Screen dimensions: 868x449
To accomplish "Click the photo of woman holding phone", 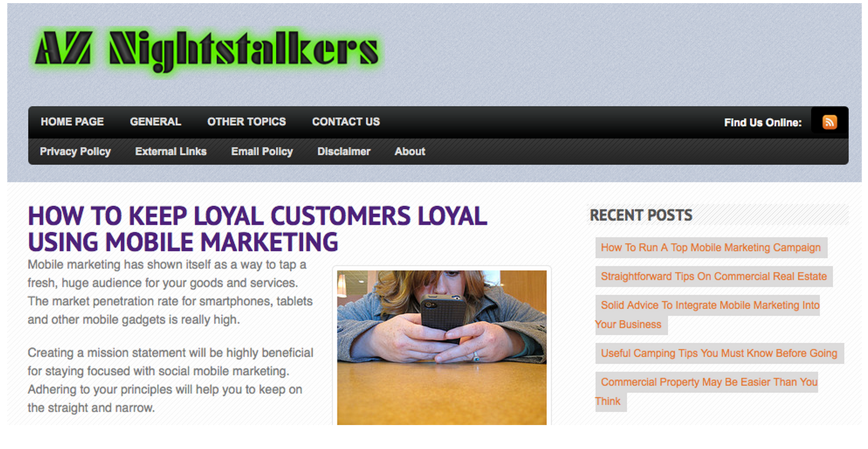I will [x=442, y=347].
